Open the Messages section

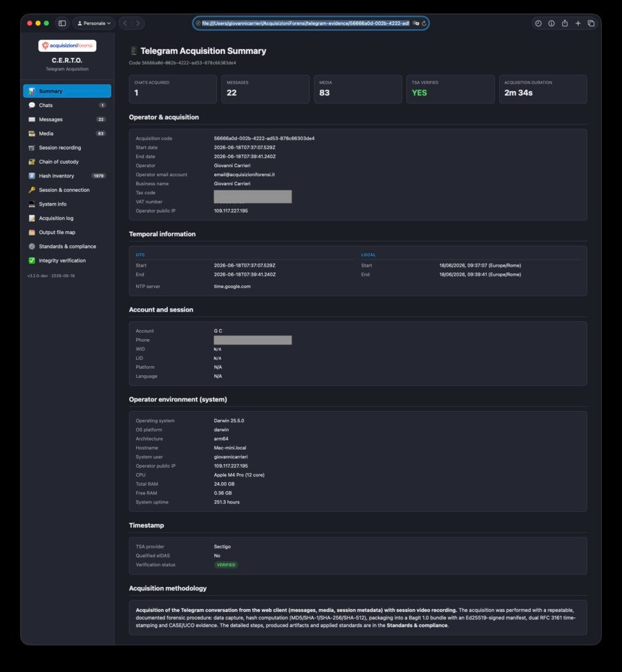click(x=67, y=119)
